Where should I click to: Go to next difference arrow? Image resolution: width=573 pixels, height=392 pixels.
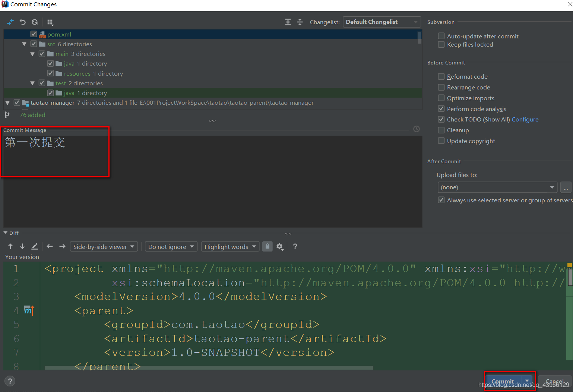[22, 246]
